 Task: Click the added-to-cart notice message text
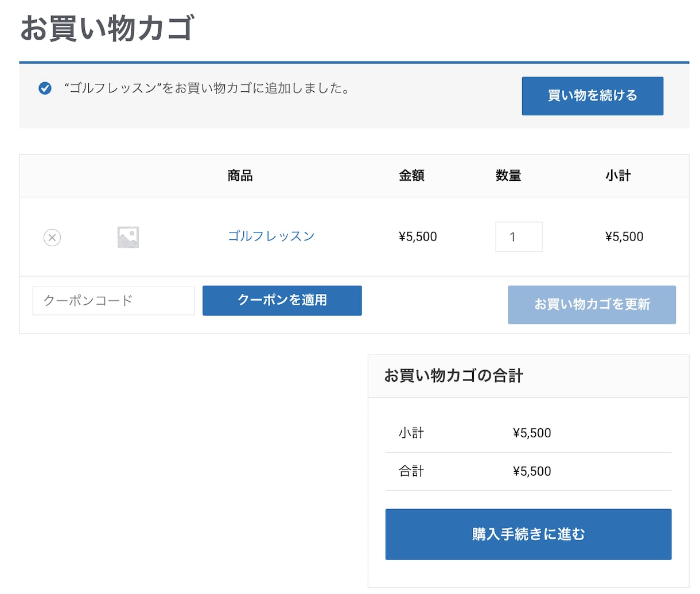coord(207,88)
